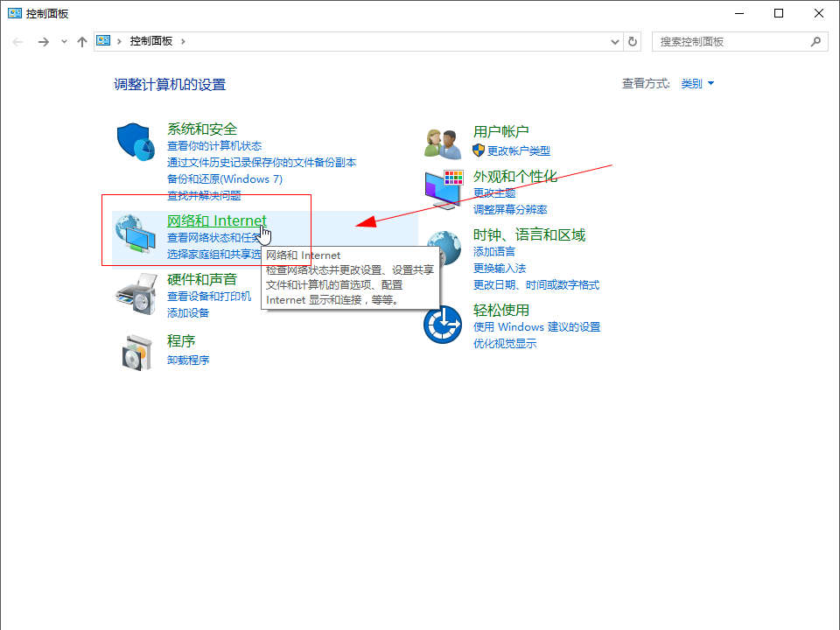
Task: Click 调整屏幕分辨率 link
Action: coord(510,209)
